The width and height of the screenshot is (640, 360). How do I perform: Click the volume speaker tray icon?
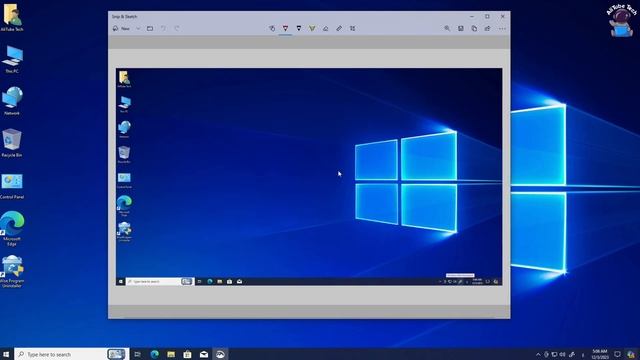click(x=562, y=354)
